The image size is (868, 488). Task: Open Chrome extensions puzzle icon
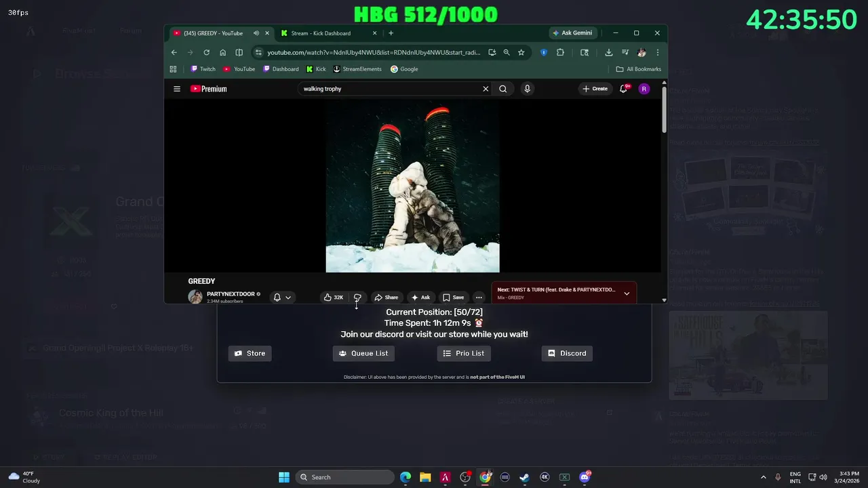(560, 52)
